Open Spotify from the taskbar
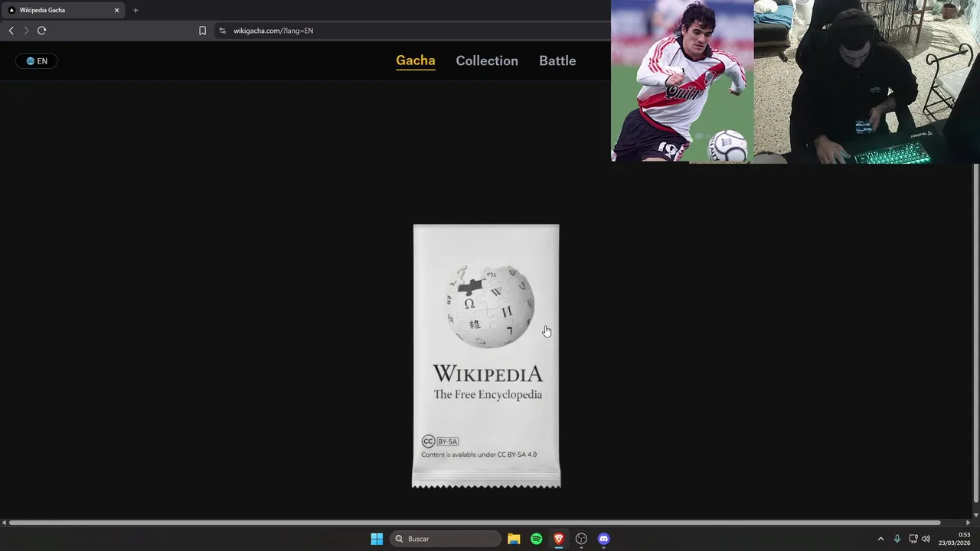The image size is (980, 551). pos(536,539)
